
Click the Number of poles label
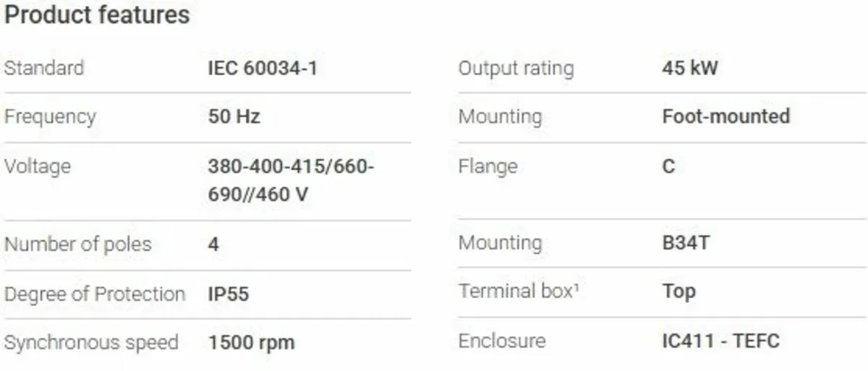pyautogui.click(x=78, y=244)
